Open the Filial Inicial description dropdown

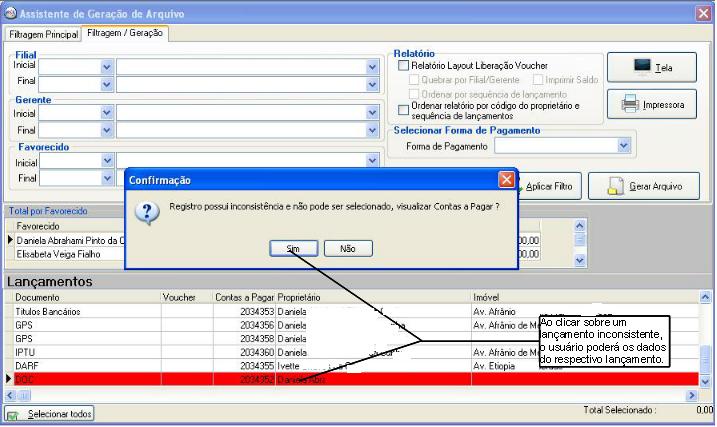pos(372,67)
